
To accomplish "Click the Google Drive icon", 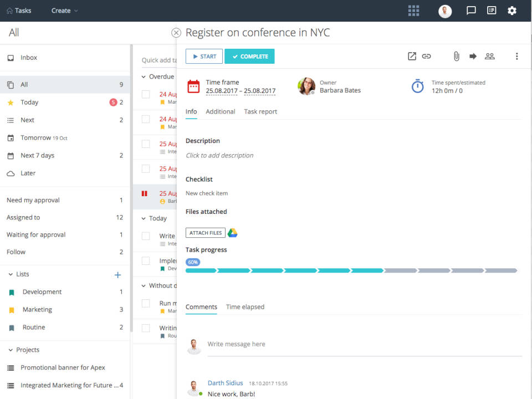I will 233,233.
